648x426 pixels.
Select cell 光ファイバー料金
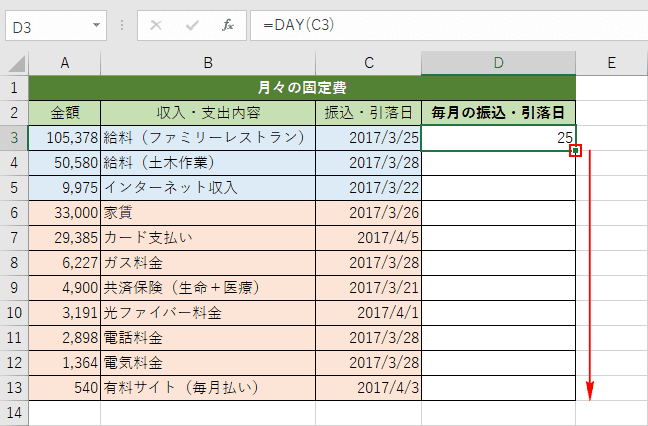point(208,313)
